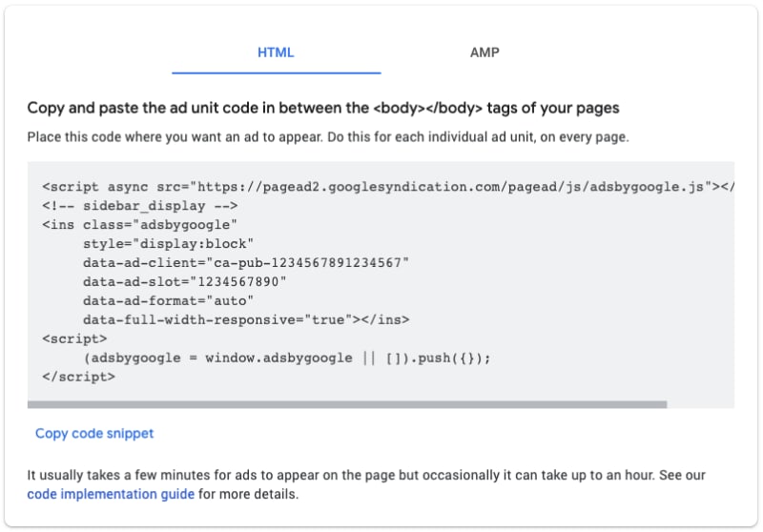The width and height of the screenshot is (763, 532).
Task: Click the 'Place this code where you want' text
Action: pos(328,137)
